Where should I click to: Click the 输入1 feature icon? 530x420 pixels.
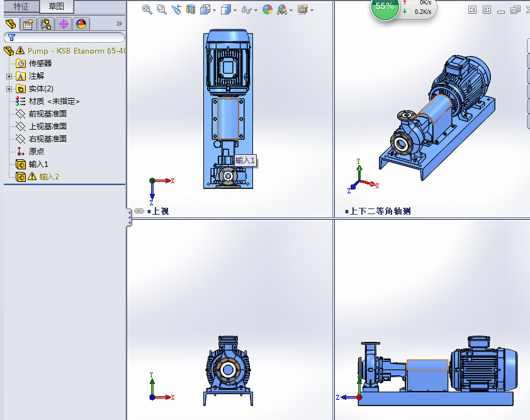pyautogui.click(x=21, y=164)
